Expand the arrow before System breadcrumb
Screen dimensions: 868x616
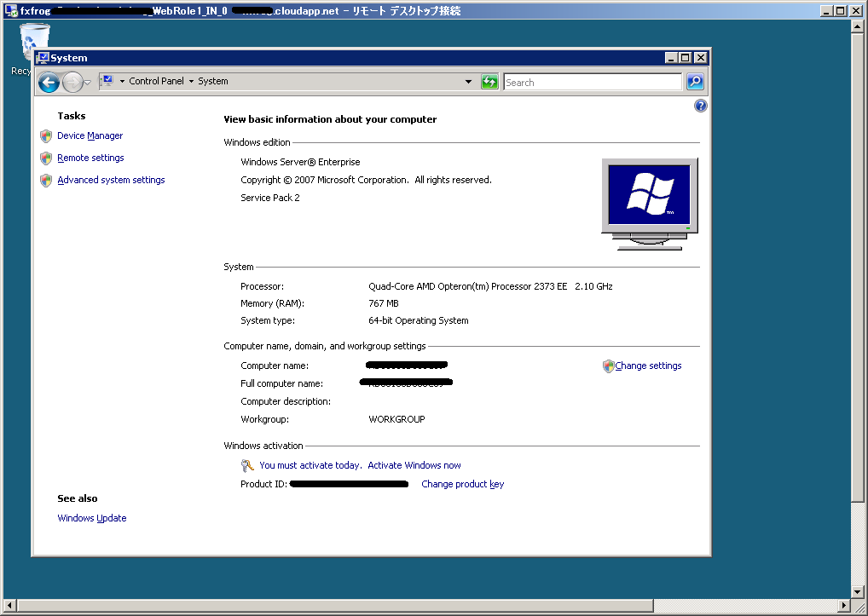(191, 82)
